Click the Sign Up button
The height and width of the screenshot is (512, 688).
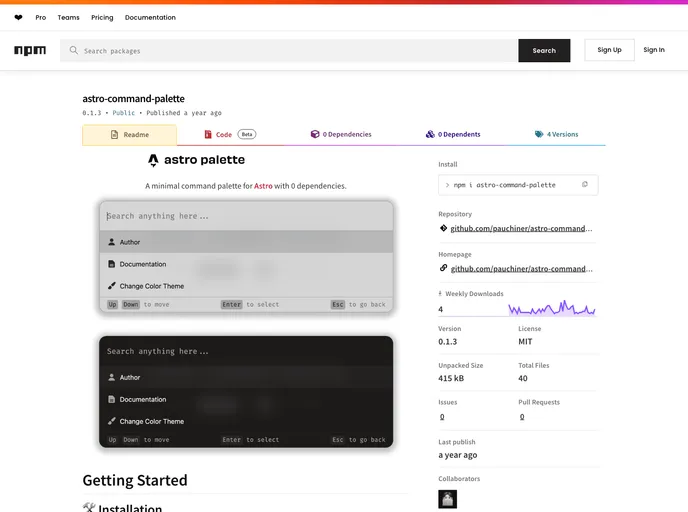click(609, 50)
